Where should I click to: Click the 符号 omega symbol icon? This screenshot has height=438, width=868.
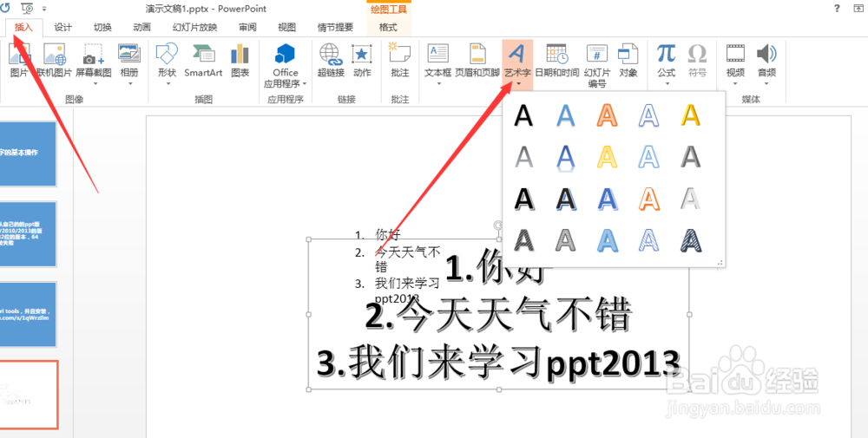[x=697, y=54]
